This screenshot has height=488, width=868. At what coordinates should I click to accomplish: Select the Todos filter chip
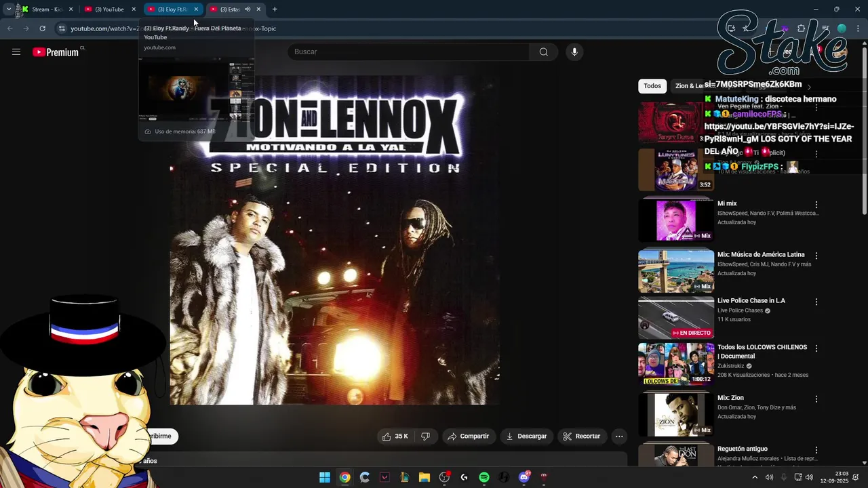point(652,86)
